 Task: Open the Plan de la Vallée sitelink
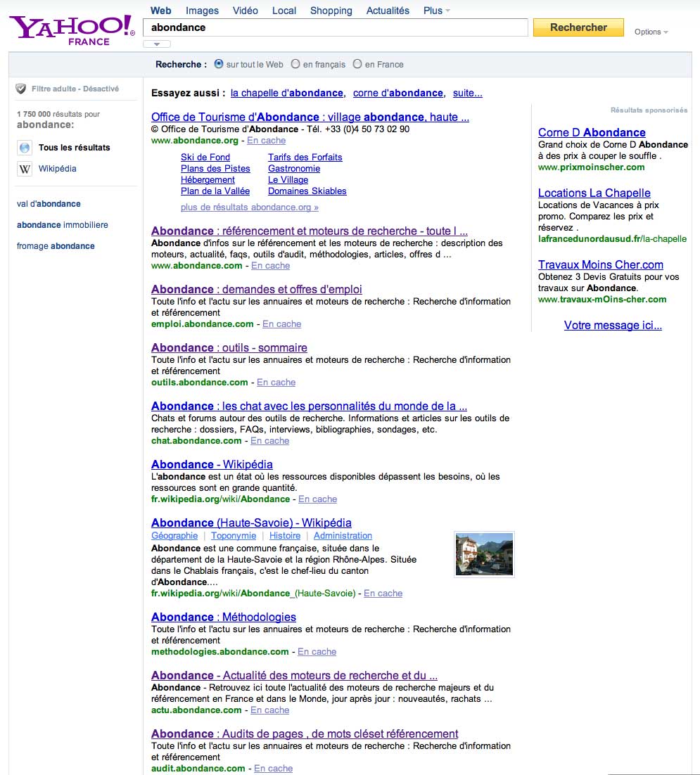click(215, 191)
